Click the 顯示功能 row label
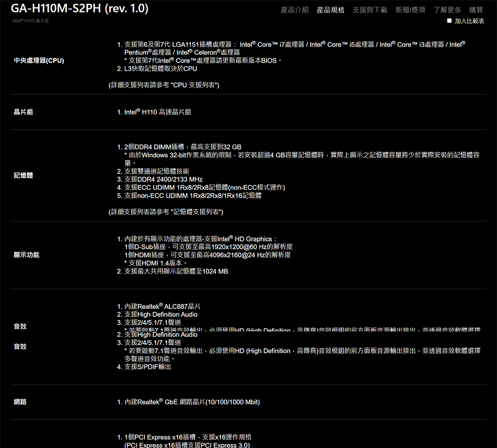 point(26,255)
